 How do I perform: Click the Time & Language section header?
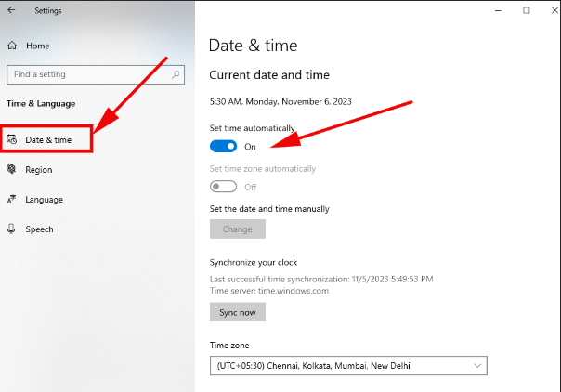41,104
